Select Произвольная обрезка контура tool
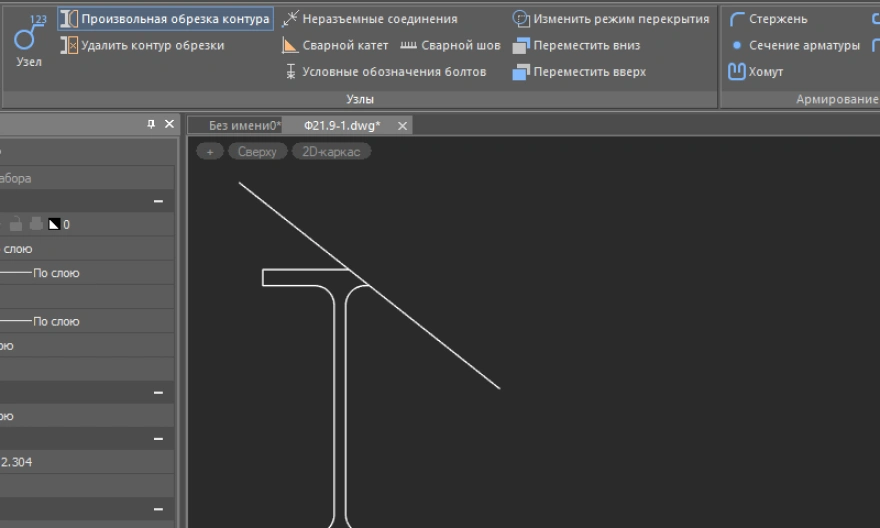Viewport: 880px width, 528px height. click(x=165, y=19)
